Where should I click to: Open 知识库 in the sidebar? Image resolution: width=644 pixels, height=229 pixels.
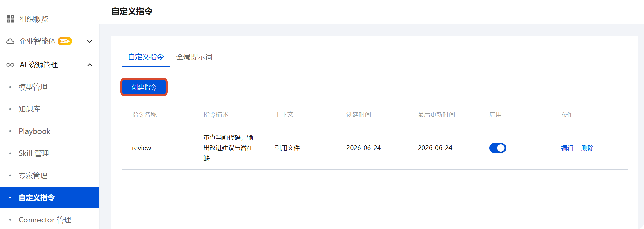tap(29, 109)
